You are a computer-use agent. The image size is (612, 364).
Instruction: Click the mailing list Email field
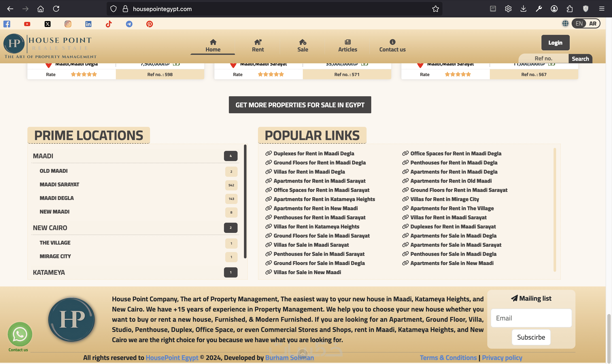pos(531,318)
